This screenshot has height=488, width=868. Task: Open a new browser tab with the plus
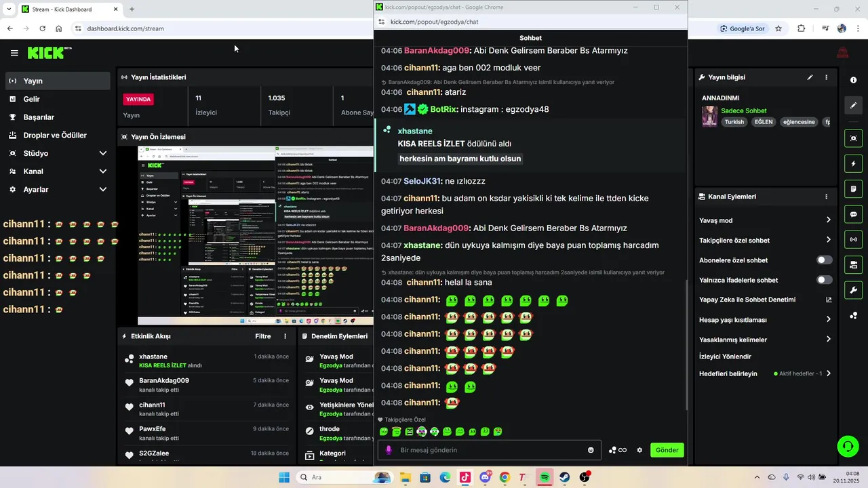132,9
